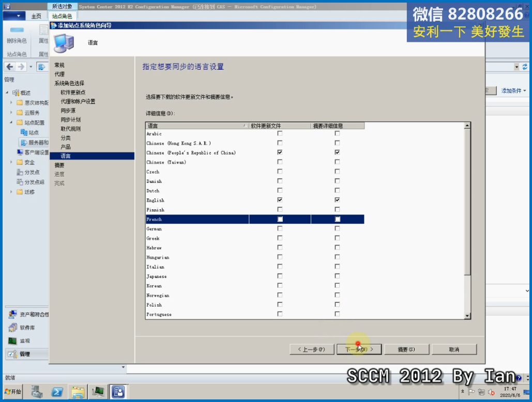This screenshot has width=532, height=402.
Task: Go to the 同步计划 wizard step
Action: [70, 120]
